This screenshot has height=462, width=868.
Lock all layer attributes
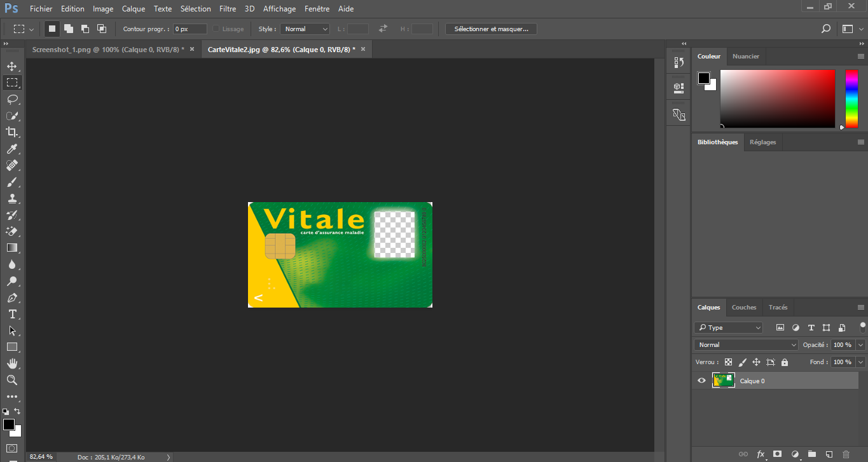[x=784, y=362]
